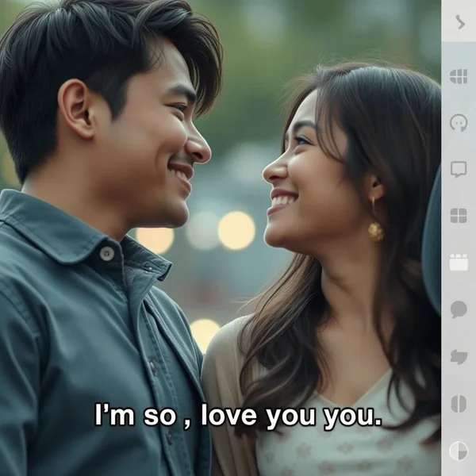
Task: Select the four-square tiles icon
Action: click(459, 216)
